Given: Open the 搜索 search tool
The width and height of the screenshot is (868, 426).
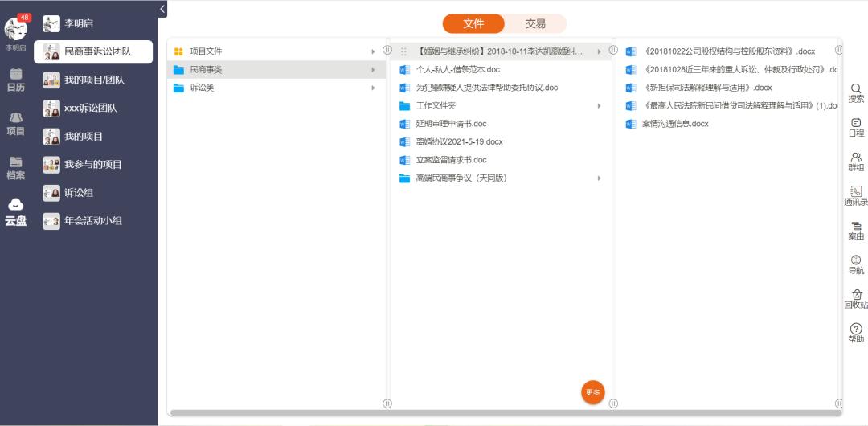Looking at the screenshot, I should [856, 93].
